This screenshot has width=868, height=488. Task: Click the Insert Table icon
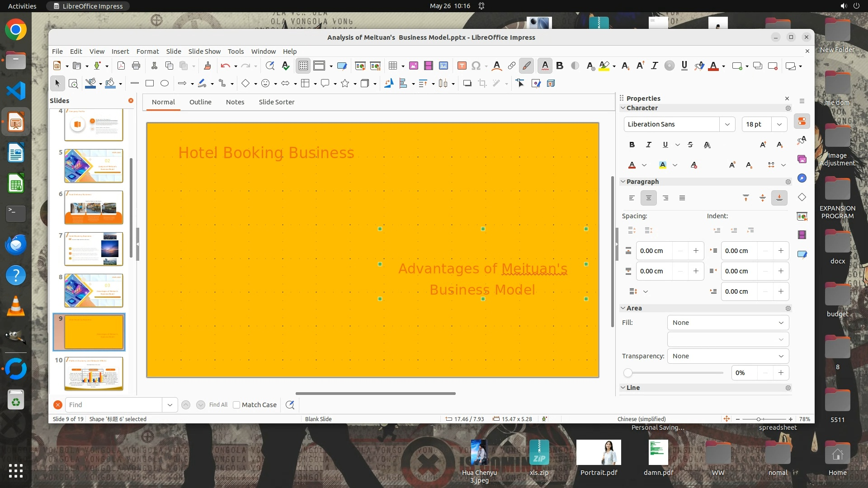coord(392,66)
